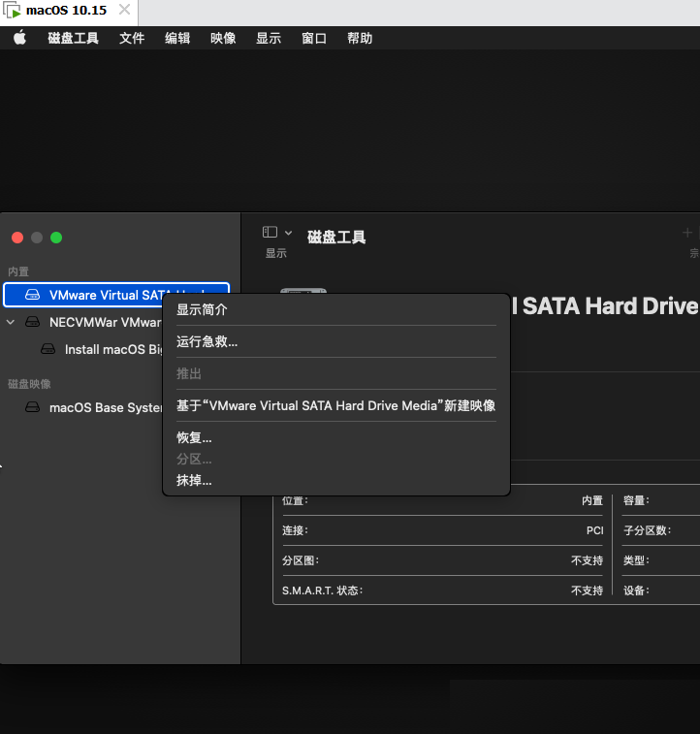Click the 分区图 info row label

[x=301, y=560]
